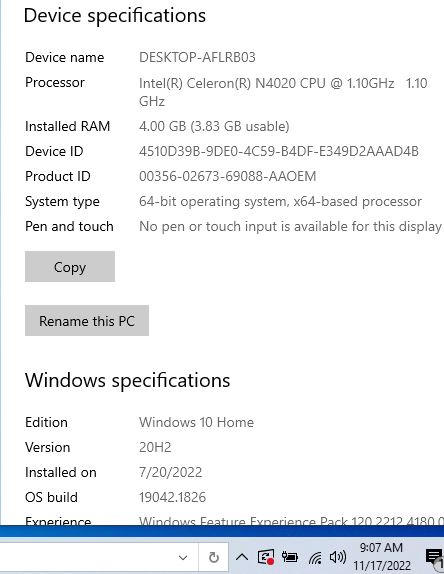
Task: Open the Action Center notification icon
Action: (x=434, y=557)
